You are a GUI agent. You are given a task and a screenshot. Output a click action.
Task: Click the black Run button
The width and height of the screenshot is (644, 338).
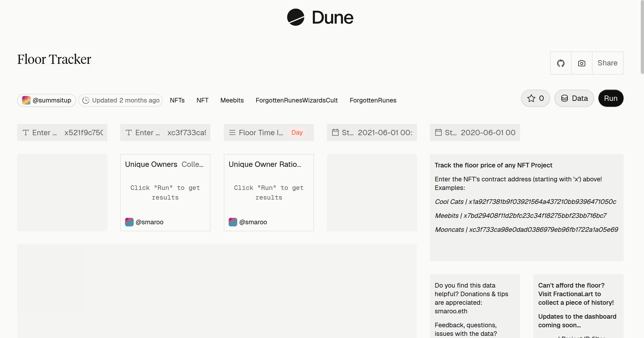point(611,98)
